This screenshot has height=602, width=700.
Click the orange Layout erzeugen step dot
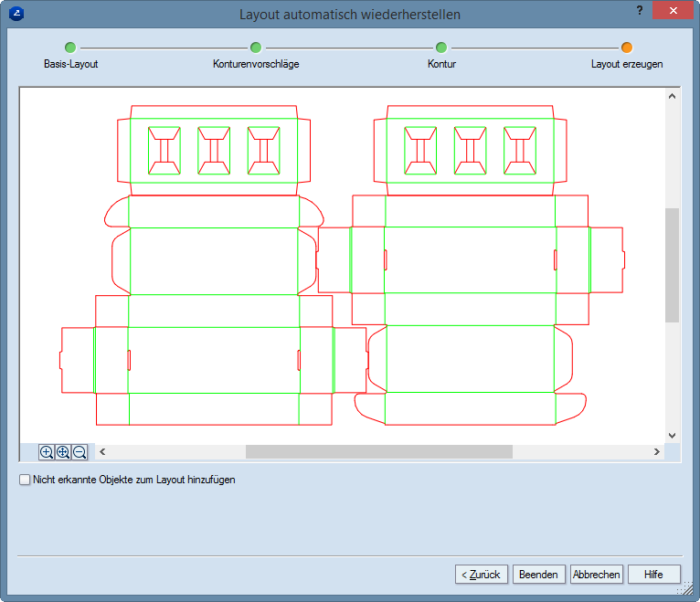coord(627,48)
